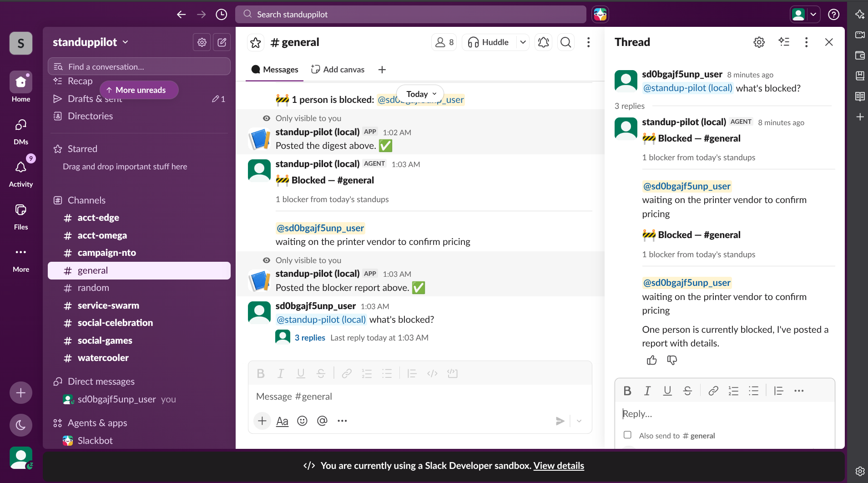The height and width of the screenshot is (483, 868).
Task: Open send options arrow in #general composer
Action: point(579,421)
